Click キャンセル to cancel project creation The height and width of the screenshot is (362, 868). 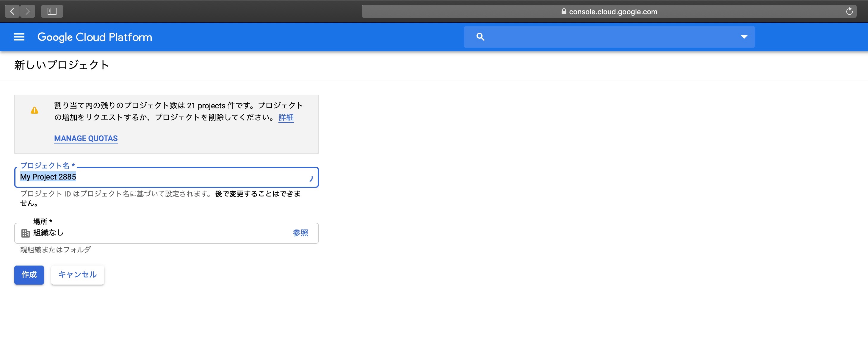tap(77, 274)
